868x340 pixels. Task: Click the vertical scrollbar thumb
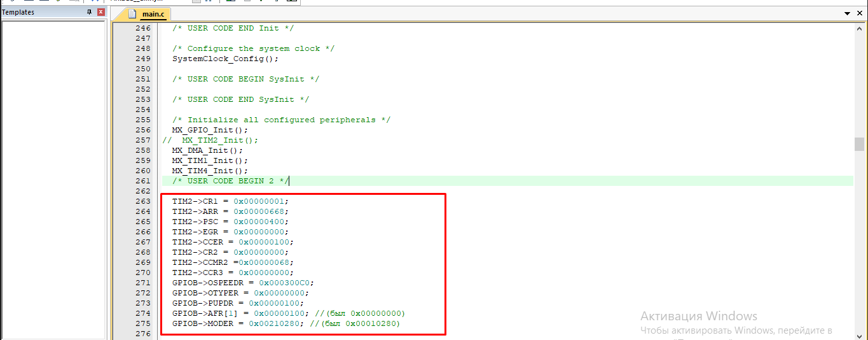[x=859, y=144]
